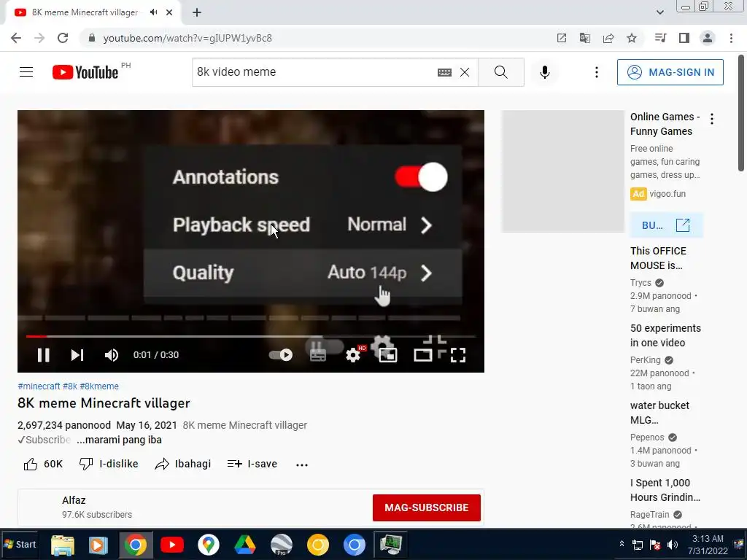The width and height of the screenshot is (747, 560).
Task: Toggle subtitles/closed captions icon
Action: click(318, 355)
